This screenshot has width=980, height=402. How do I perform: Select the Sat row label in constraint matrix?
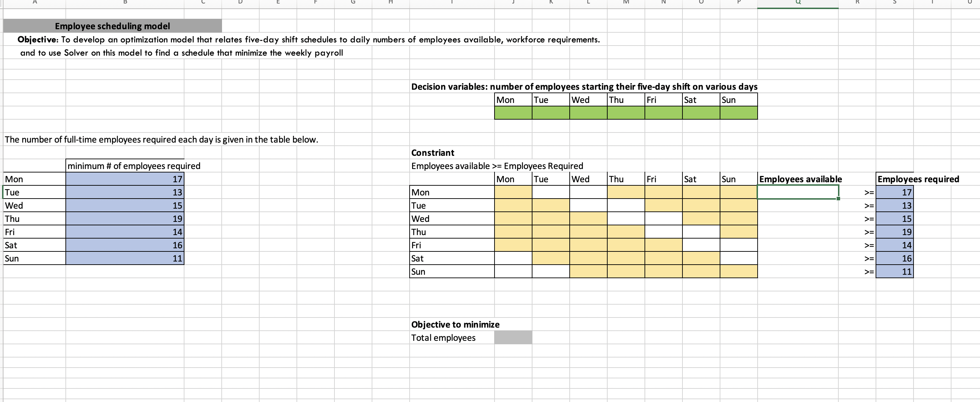(x=452, y=258)
